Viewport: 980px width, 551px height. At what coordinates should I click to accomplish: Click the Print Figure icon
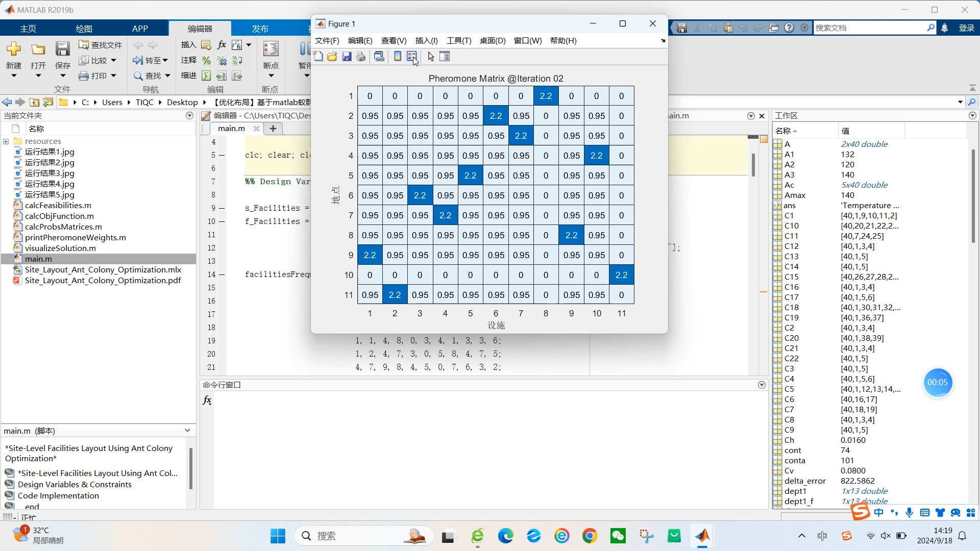(361, 57)
